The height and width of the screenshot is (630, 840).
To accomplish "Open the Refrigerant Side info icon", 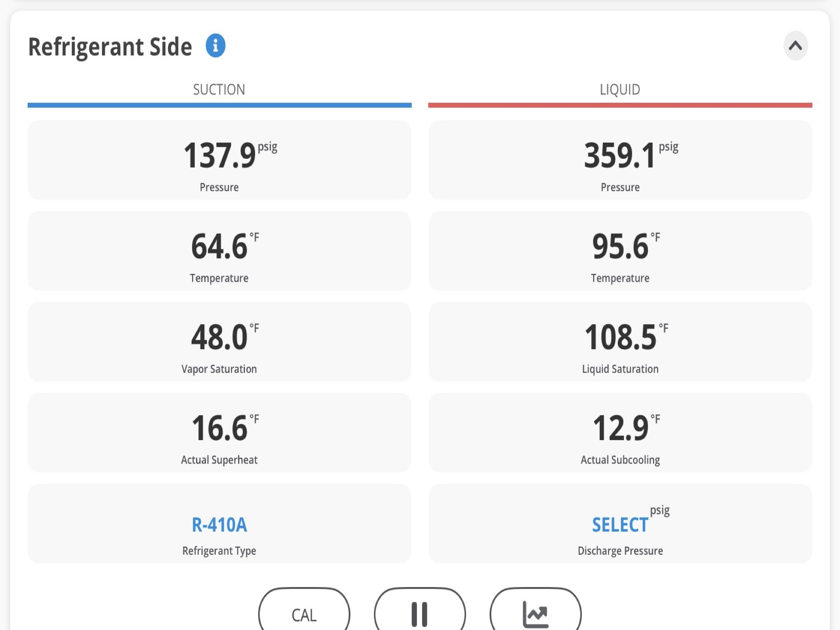I will click(x=215, y=45).
